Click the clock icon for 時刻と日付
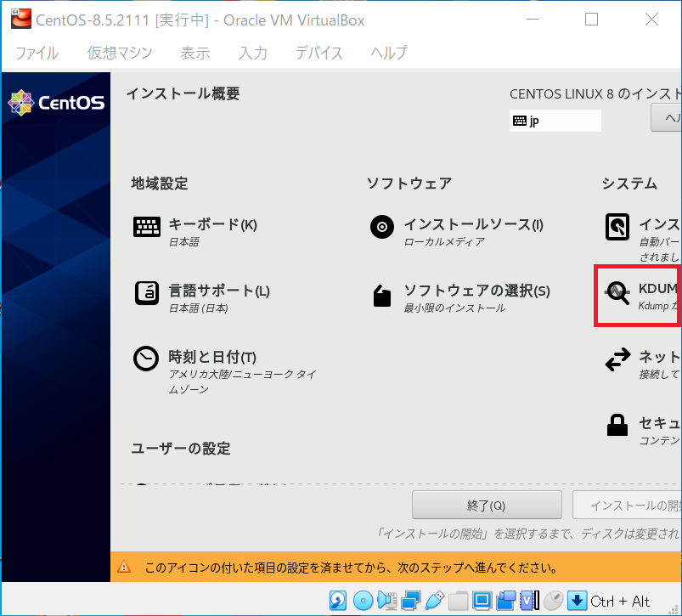The width and height of the screenshot is (682, 616). tap(146, 359)
